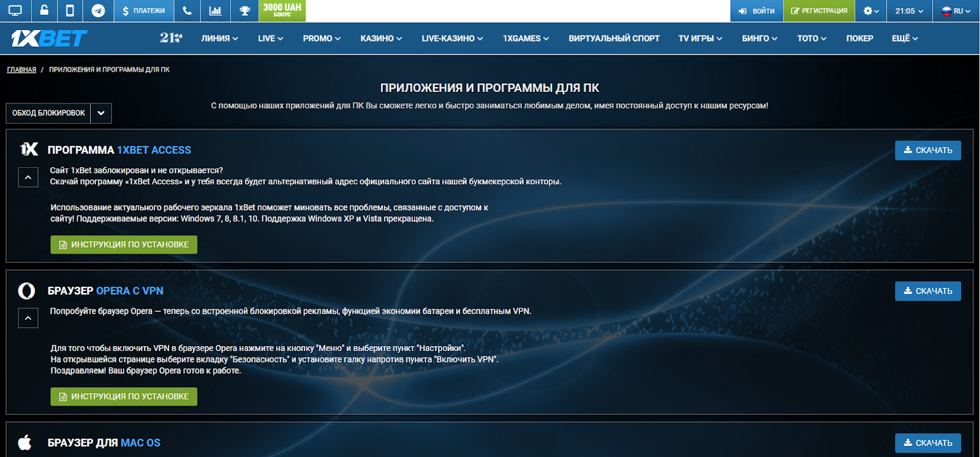
Task: Open the 1XGames menu
Action: (526, 38)
